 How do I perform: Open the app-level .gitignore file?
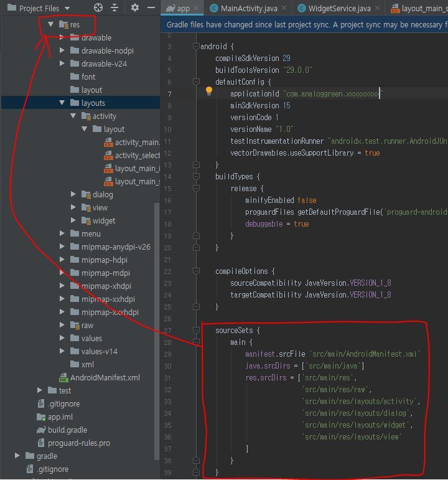[x=58, y=404]
